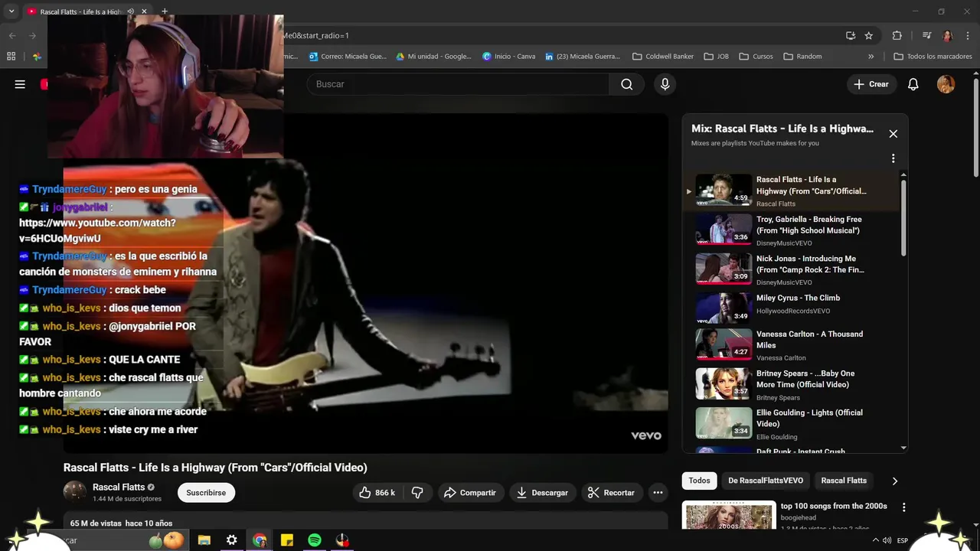
Task: Open the Coldwell Banker bookmarks folder
Action: point(663,57)
